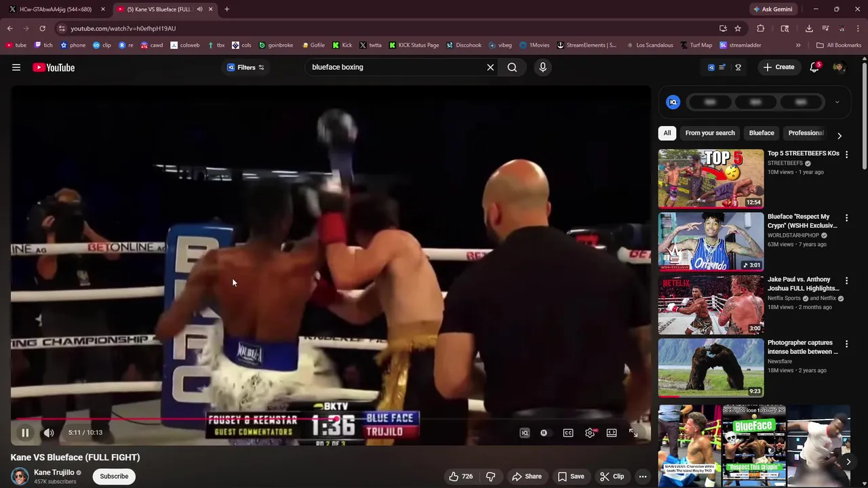Go back in browser history
This screenshot has width=868, height=488.
point(9,28)
